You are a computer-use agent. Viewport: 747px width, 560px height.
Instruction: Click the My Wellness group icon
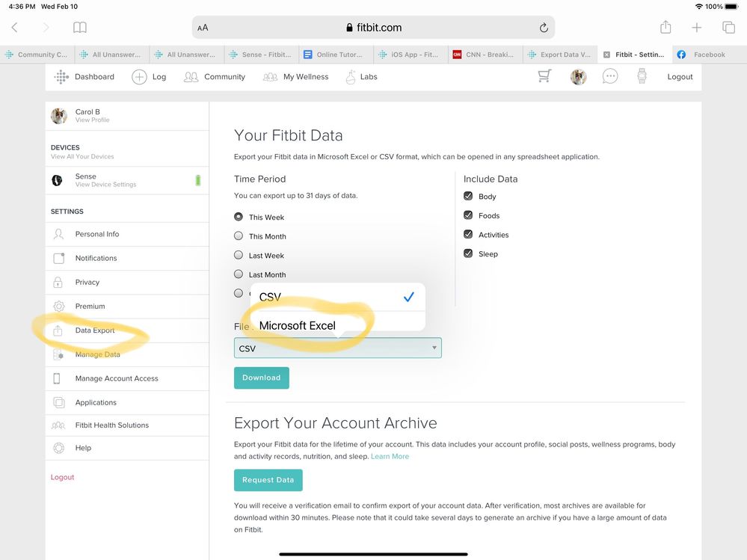click(270, 77)
